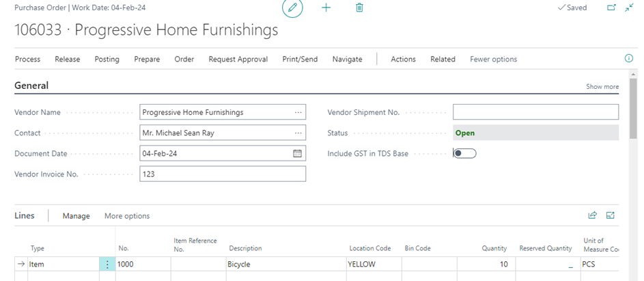
Task: Open the Order menu
Action: click(184, 59)
